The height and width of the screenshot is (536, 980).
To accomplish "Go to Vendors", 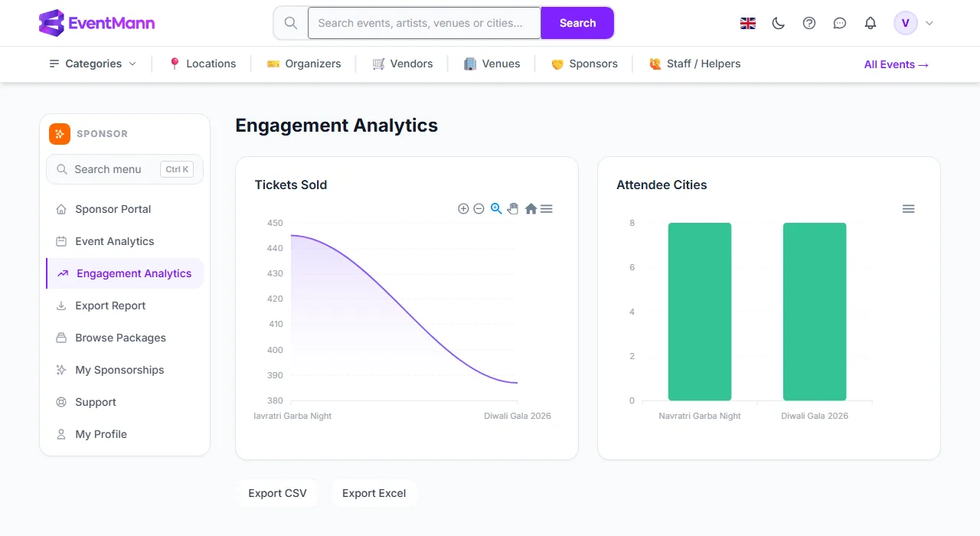I will pos(403,64).
